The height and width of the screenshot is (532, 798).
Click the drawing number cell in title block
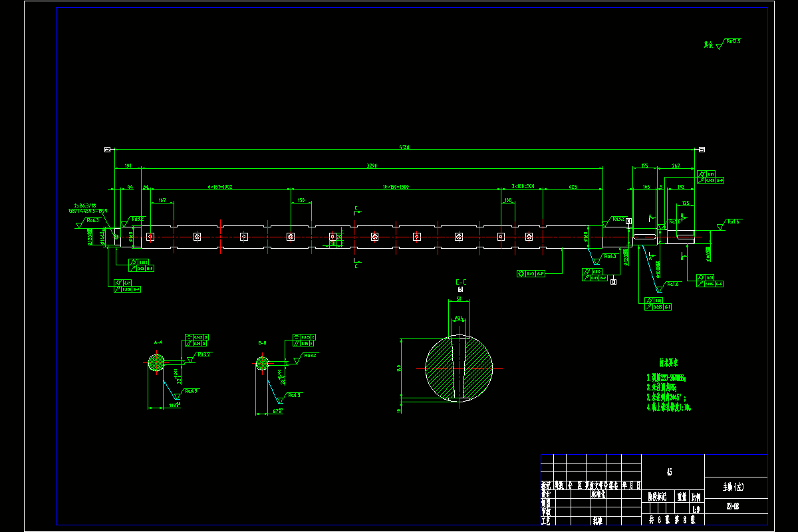click(735, 506)
